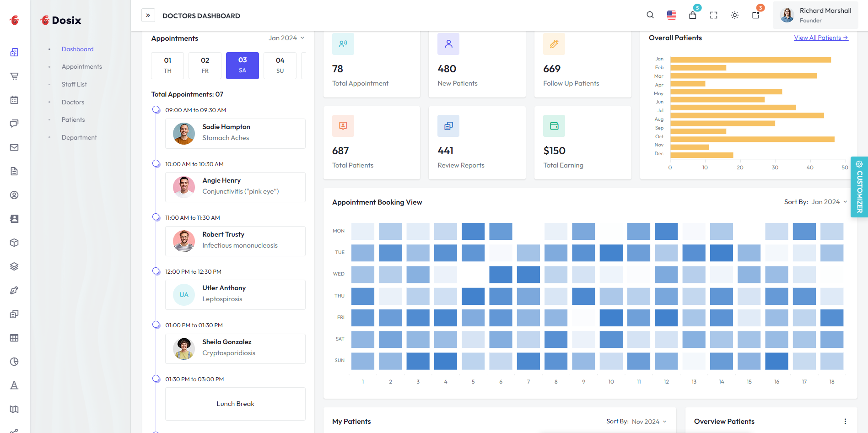The width and height of the screenshot is (868, 433).
Task: Click the Lunch Break slot
Action: [235, 404]
